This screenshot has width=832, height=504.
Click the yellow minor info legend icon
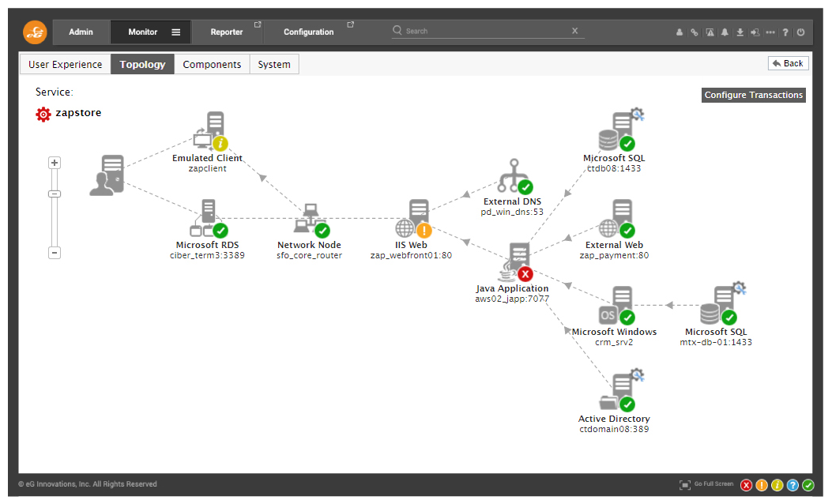point(777,485)
